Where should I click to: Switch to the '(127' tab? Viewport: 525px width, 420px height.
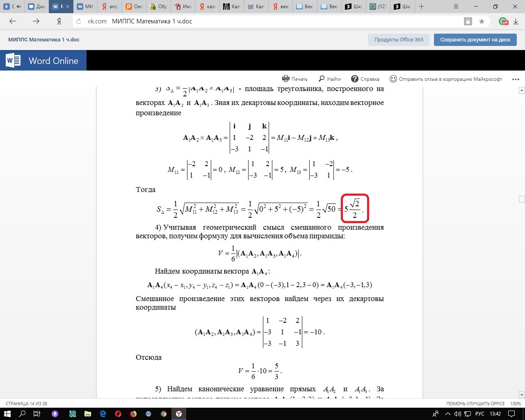click(x=377, y=7)
